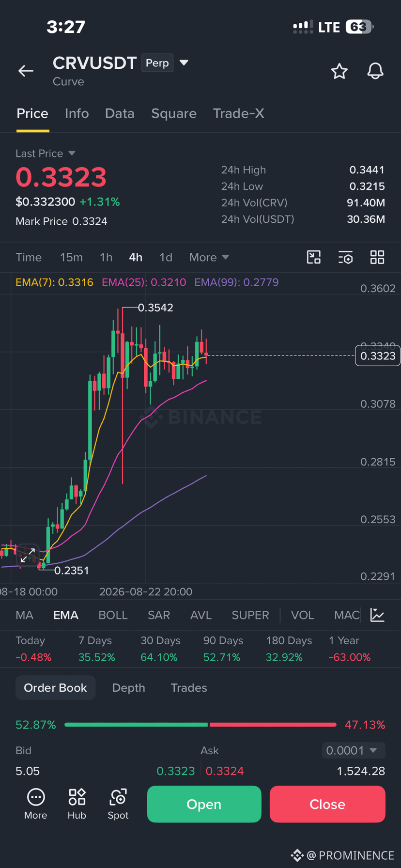
Task: Tap the LTE signal indicator in status bar
Action: coord(329,27)
